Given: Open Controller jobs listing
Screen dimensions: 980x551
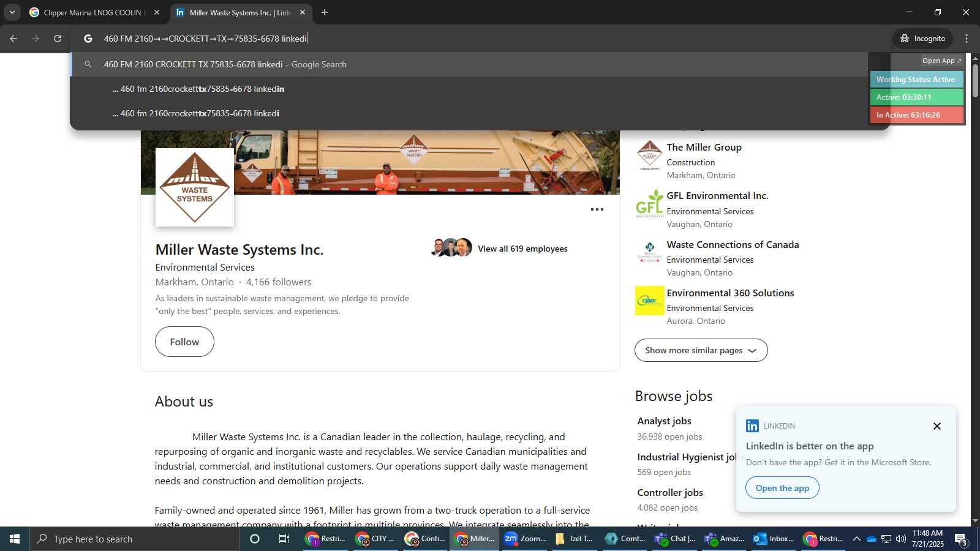Looking at the screenshot, I should point(670,493).
